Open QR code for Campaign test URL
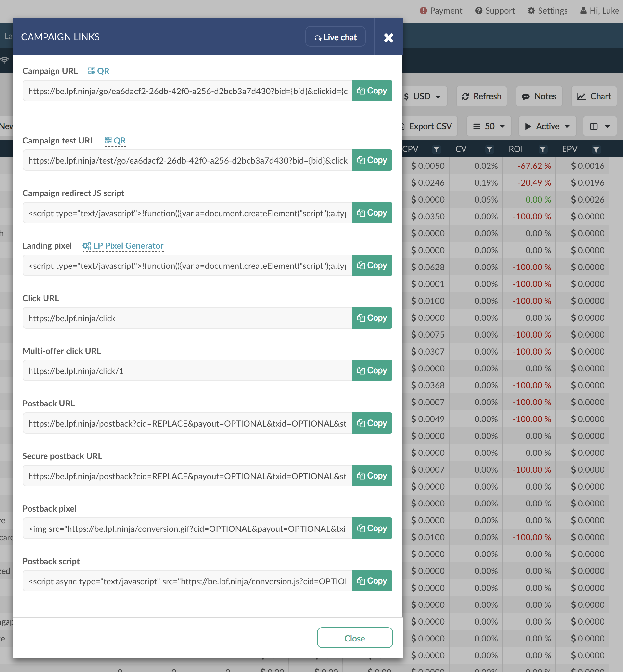 coord(115,141)
